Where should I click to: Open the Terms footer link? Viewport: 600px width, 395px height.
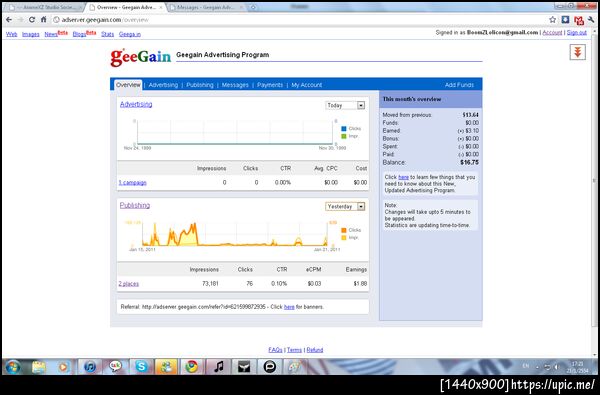tap(294, 350)
